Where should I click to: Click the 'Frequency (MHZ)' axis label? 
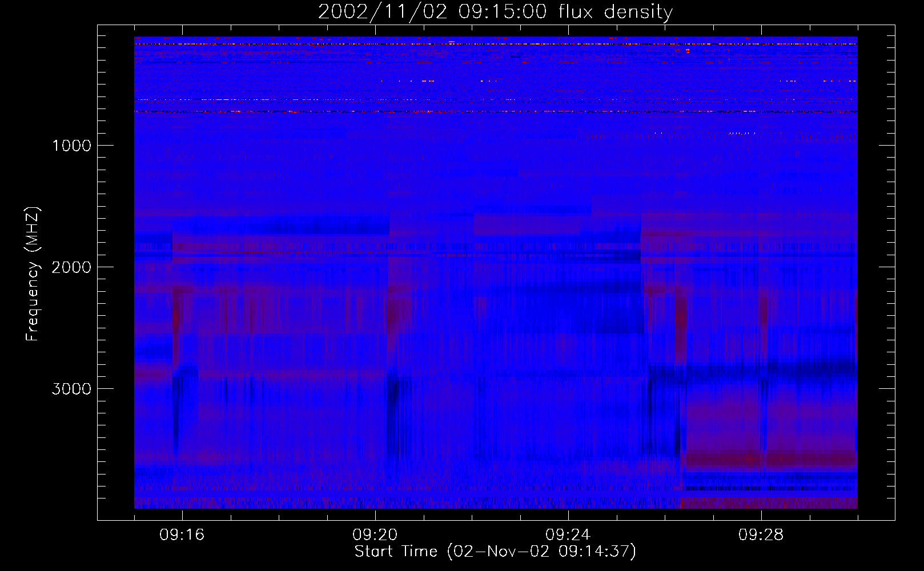click(x=33, y=274)
